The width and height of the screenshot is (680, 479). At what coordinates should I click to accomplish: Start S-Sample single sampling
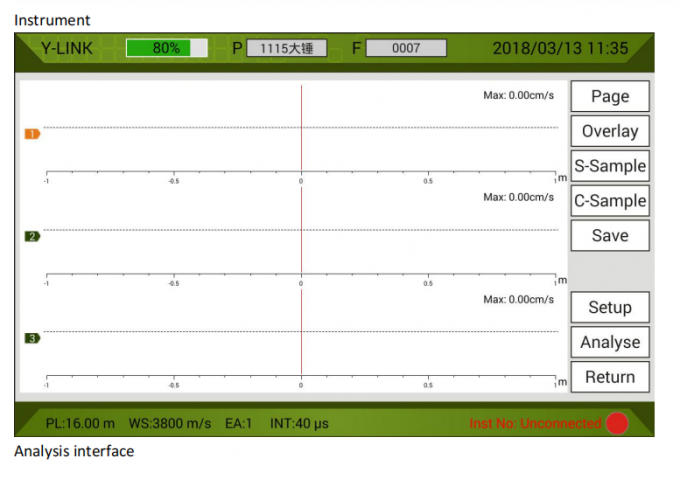(x=609, y=166)
